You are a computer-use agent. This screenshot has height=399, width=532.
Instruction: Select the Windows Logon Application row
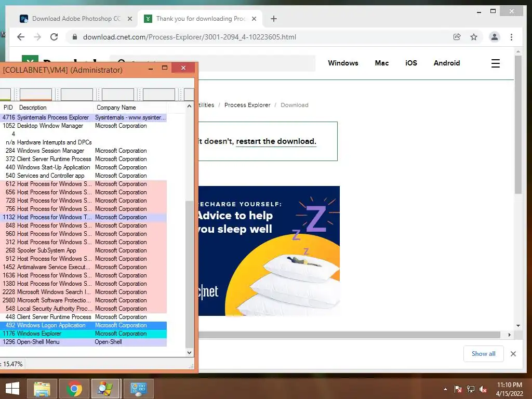pos(84,325)
